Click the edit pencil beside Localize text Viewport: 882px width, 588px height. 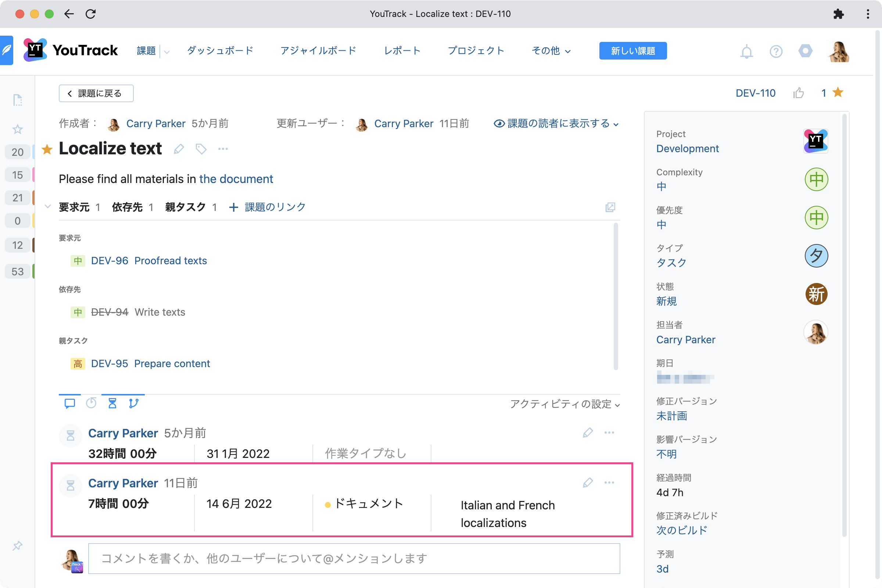coord(179,149)
